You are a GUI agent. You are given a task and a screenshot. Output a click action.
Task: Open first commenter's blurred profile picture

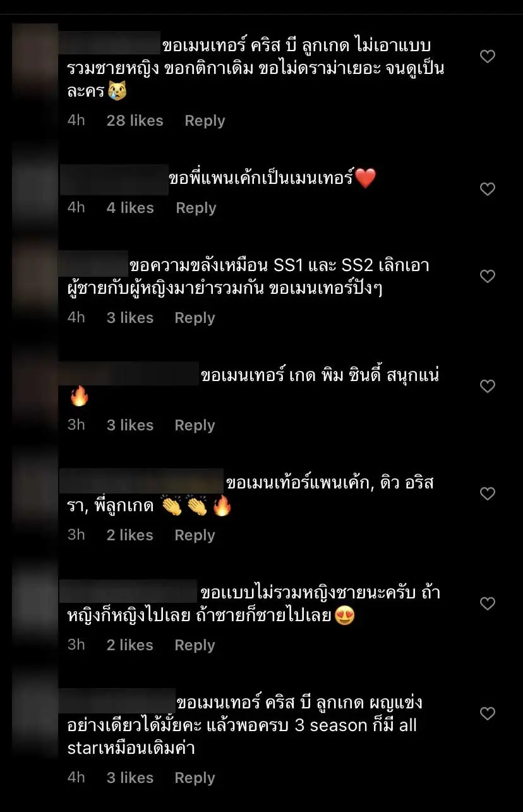pyautogui.click(x=35, y=57)
